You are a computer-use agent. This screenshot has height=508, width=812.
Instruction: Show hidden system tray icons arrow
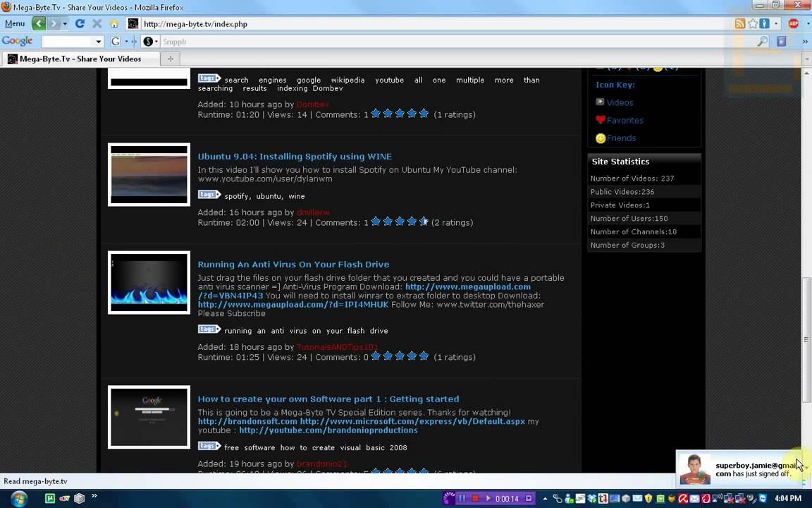click(545, 499)
